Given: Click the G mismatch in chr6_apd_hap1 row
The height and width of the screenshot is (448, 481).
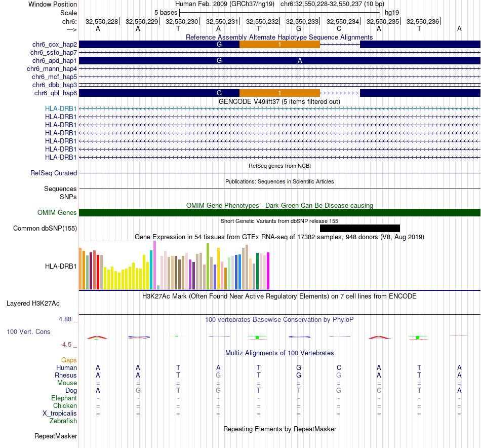Looking at the screenshot, I should 219,61.
